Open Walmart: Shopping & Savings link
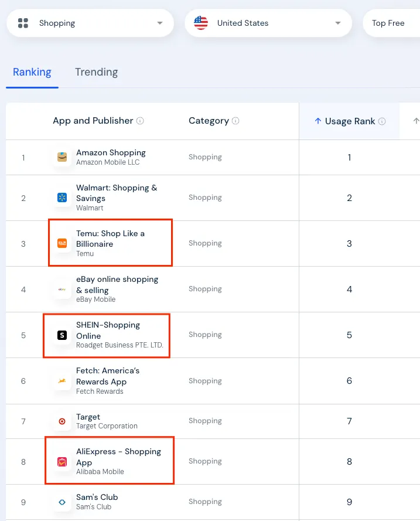The height and width of the screenshot is (521, 420). point(117,193)
